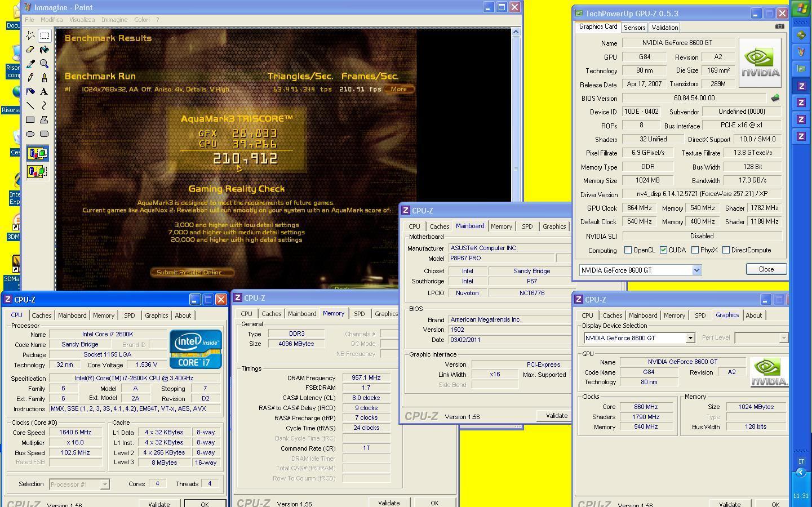This screenshot has height=507, width=812.
Task: Switch to the Sensors tab in GPU-Z
Action: [634, 28]
